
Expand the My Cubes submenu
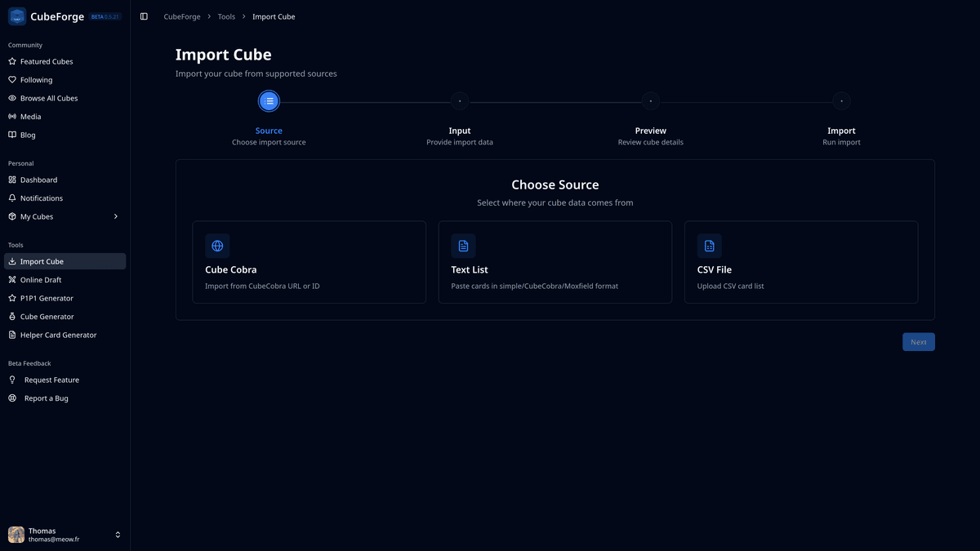click(115, 216)
